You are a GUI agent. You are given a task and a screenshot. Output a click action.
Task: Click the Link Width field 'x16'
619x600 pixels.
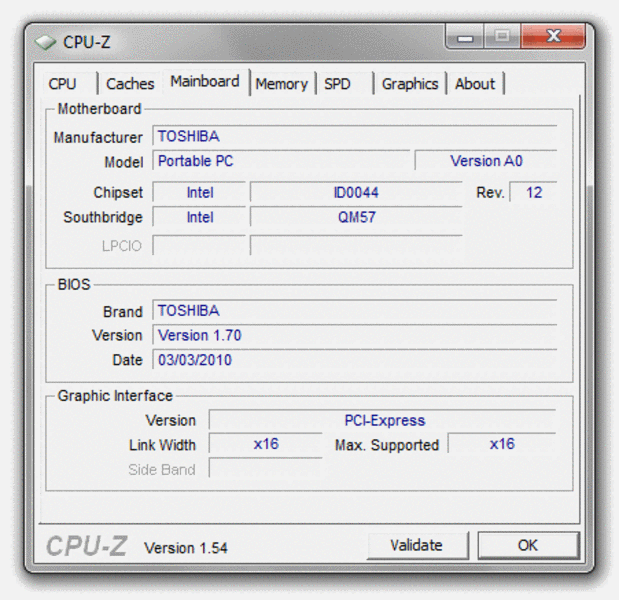[266, 444]
